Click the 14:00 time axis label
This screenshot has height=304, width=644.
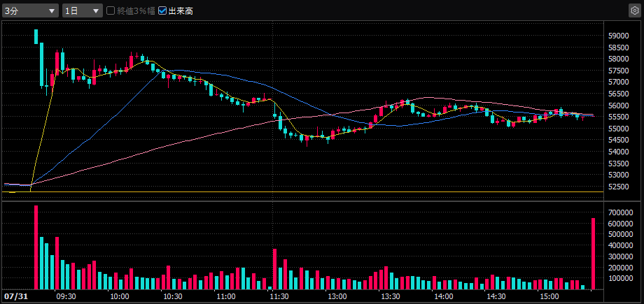click(x=444, y=296)
